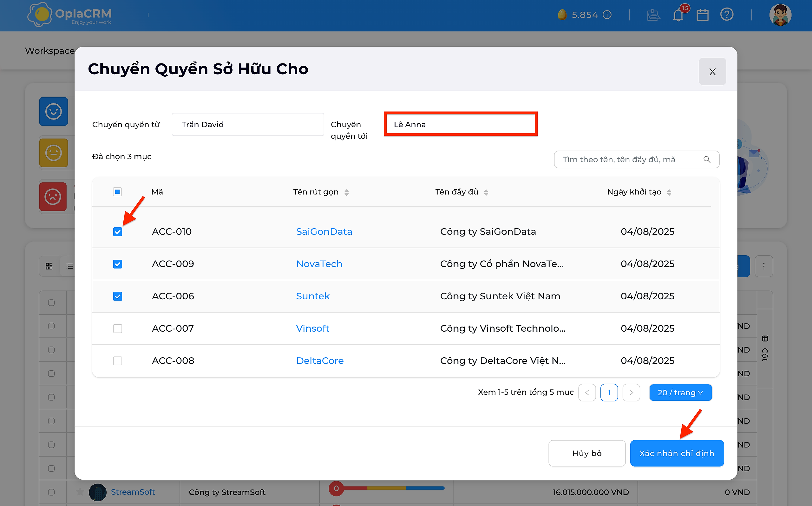Open the Chuyển quyền tới Lê Anna field

coord(461,125)
